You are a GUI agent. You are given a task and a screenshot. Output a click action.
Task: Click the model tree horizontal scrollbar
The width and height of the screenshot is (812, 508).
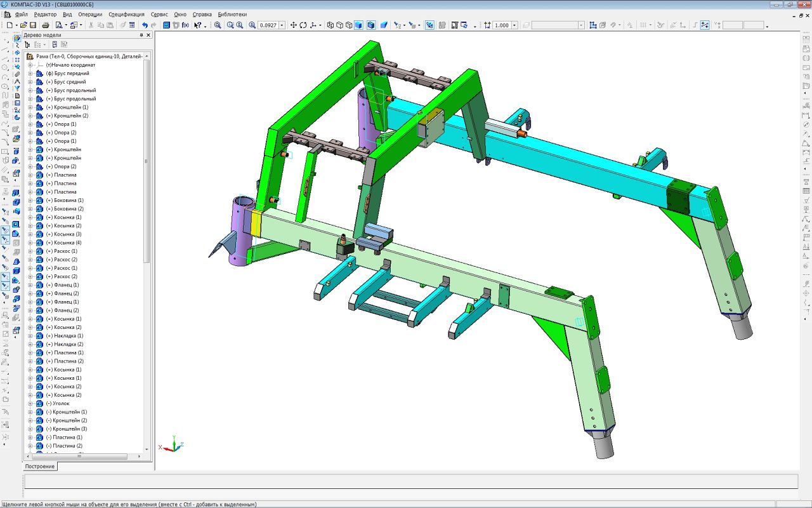pos(79,456)
